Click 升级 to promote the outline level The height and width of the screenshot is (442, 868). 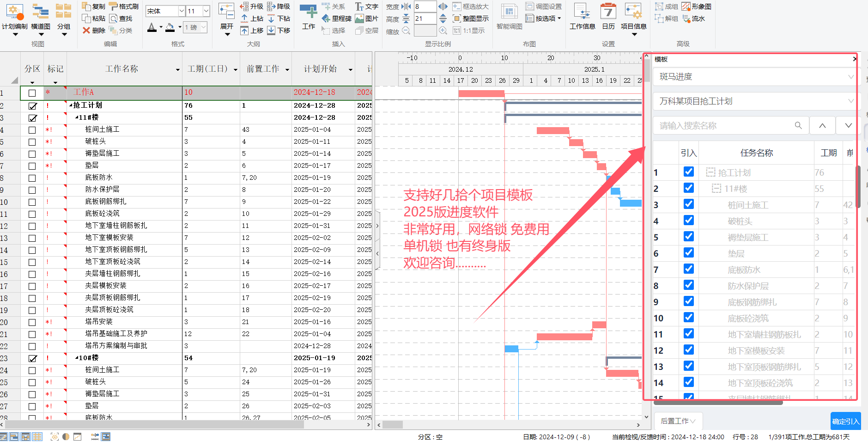tap(245, 6)
